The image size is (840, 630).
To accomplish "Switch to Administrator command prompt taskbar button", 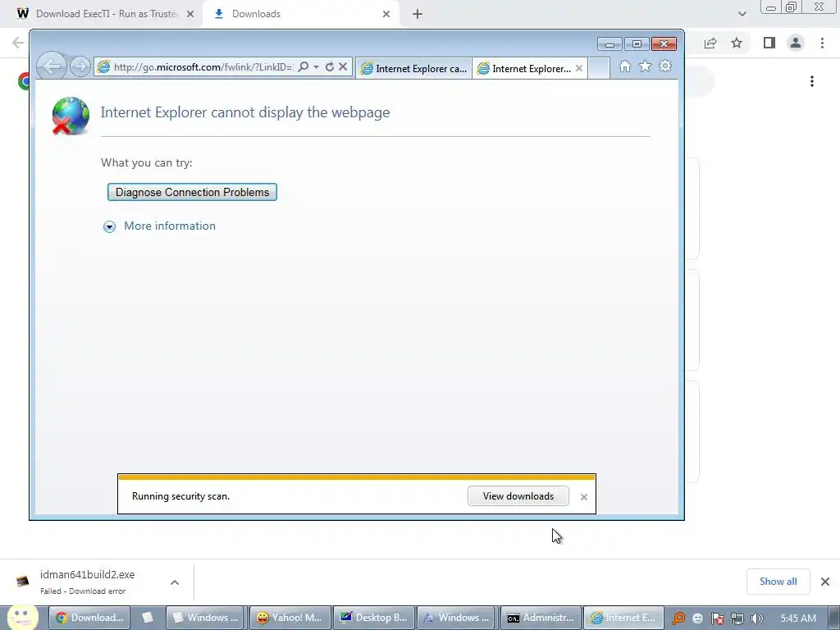I will pos(541,618).
